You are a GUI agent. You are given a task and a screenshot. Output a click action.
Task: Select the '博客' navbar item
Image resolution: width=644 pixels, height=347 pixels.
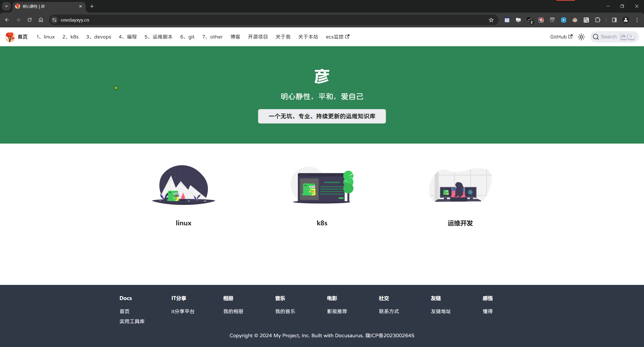pyautogui.click(x=235, y=37)
